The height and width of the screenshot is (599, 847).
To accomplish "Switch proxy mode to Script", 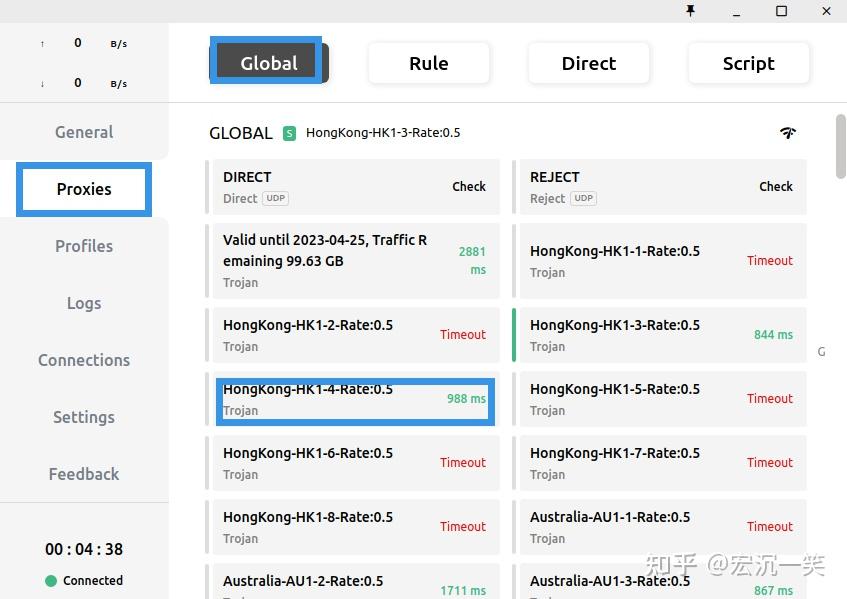I will [x=749, y=63].
